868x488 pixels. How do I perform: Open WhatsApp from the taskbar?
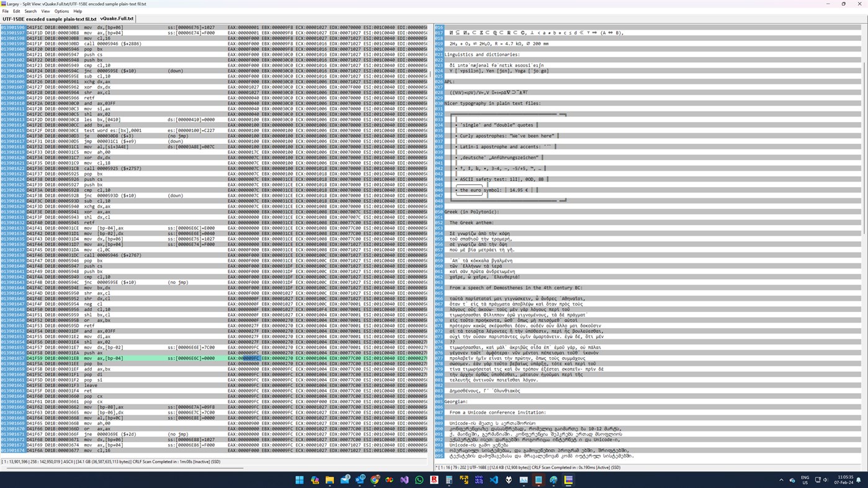420,479
